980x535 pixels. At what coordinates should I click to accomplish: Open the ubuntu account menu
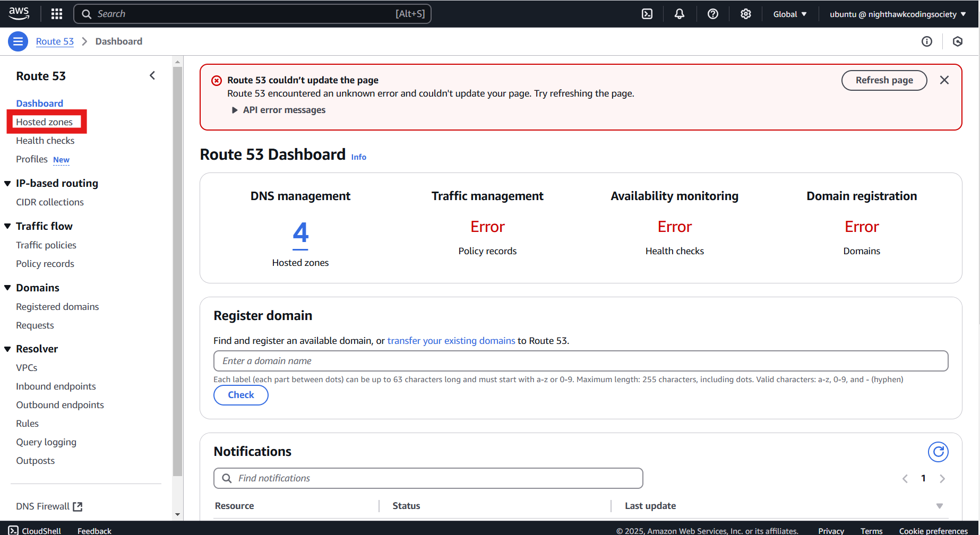coord(898,14)
